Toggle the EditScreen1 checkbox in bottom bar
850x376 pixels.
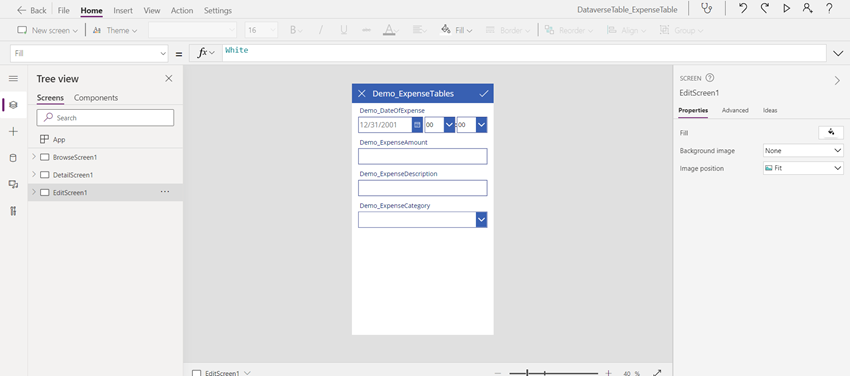pos(196,373)
